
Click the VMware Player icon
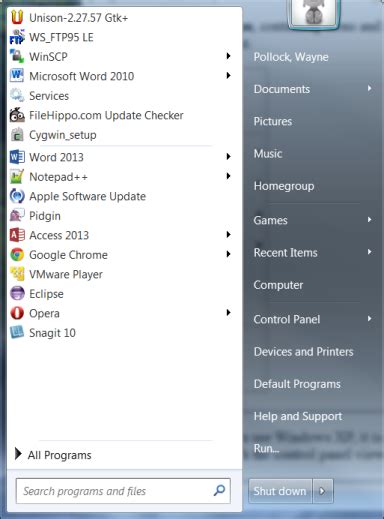pos(17,274)
